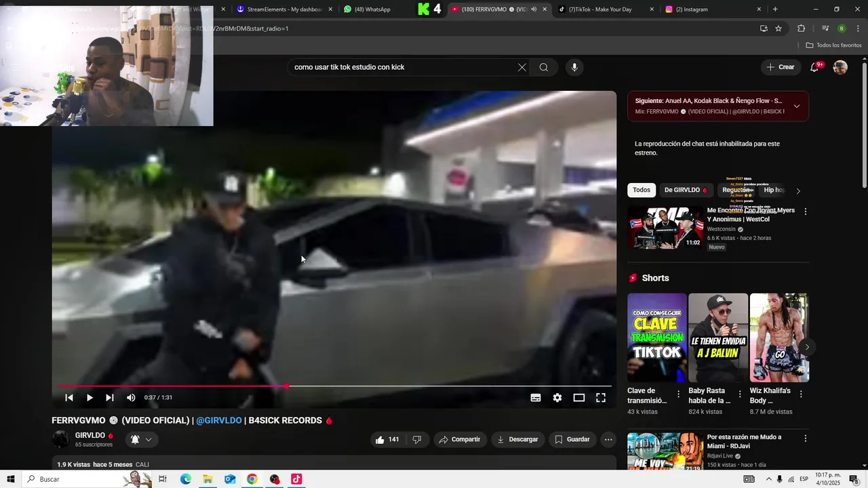Screen dimensions: 868x488
Task: Open the subscription notification bell dropdown
Action: (x=141, y=440)
